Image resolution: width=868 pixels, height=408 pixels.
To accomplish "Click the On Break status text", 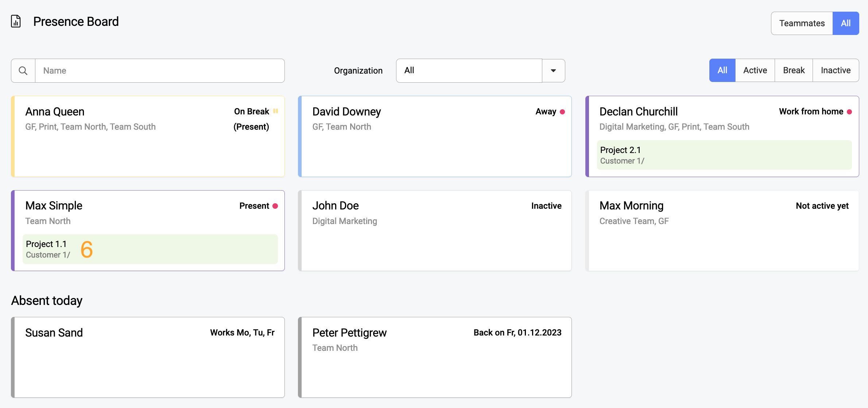I will pyautogui.click(x=252, y=111).
